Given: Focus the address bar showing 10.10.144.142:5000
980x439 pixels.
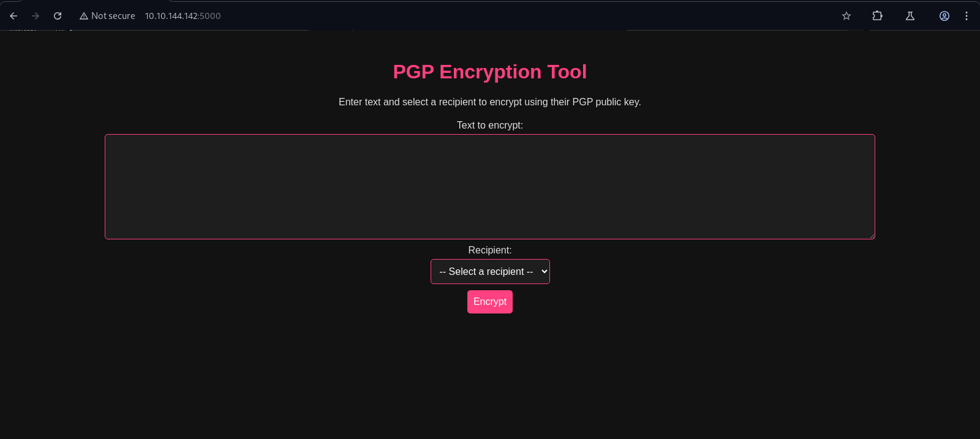Looking at the screenshot, I should point(183,16).
